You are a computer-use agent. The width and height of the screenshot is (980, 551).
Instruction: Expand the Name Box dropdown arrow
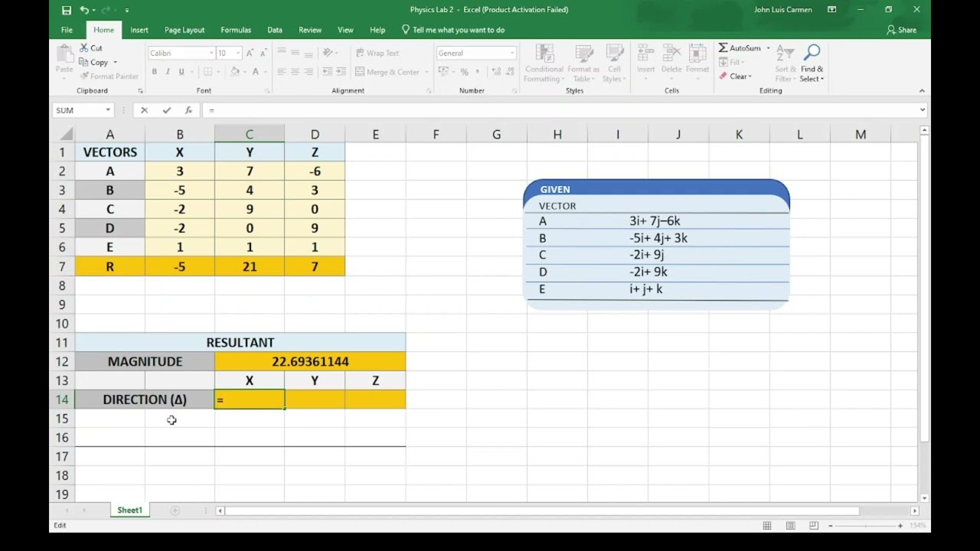tap(108, 110)
